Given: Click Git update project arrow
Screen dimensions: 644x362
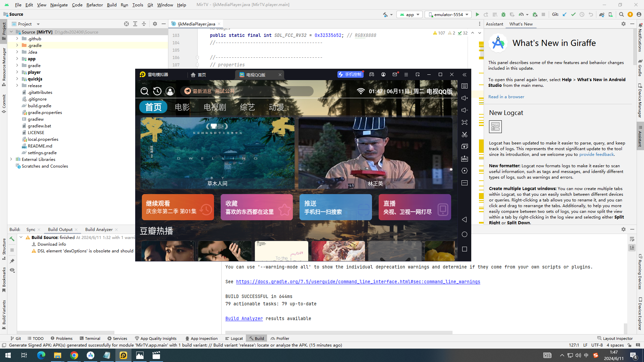Looking at the screenshot, I should (x=565, y=14).
